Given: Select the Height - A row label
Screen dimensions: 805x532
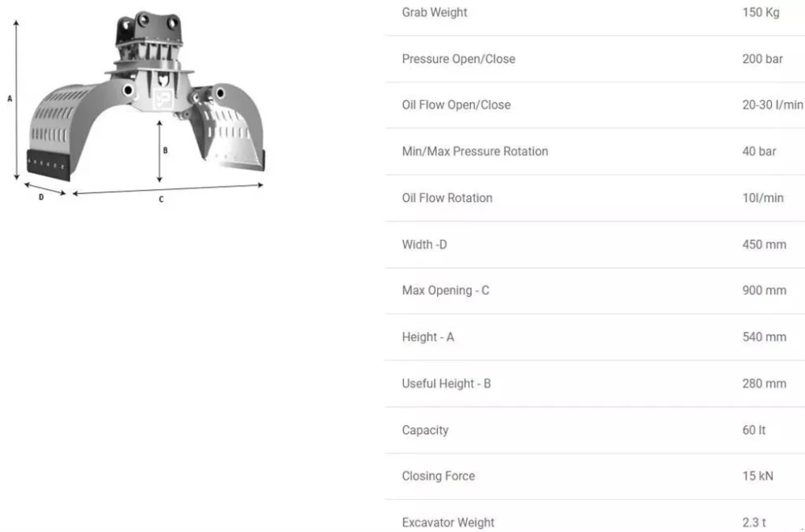Looking at the screenshot, I should (x=427, y=337).
